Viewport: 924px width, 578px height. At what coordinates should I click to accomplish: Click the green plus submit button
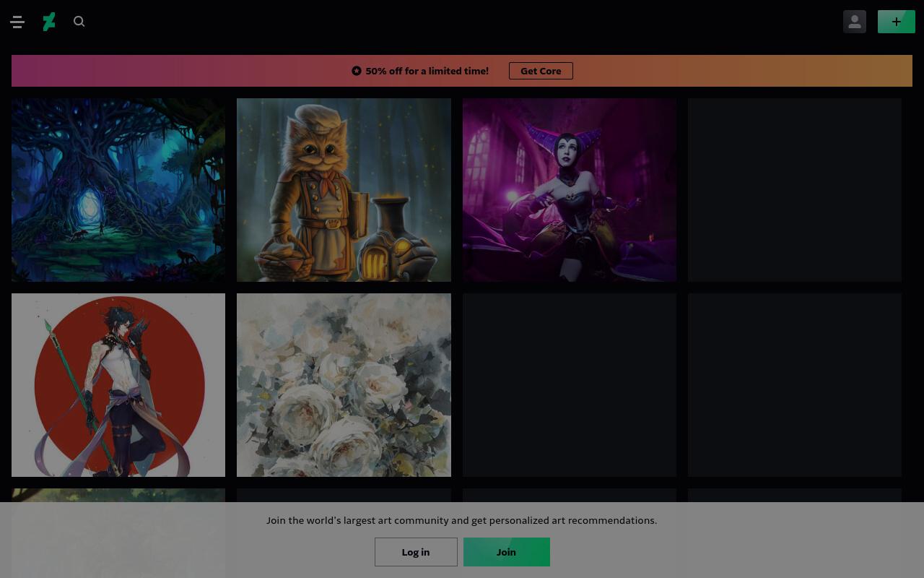click(897, 22)
